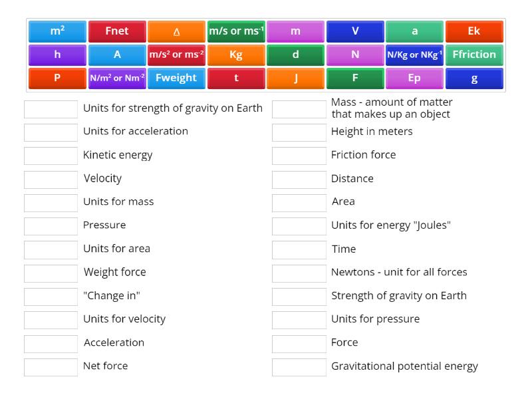Click the Fnet tile
The width and height of the screenshot is (532, 399).
(117, 31)
